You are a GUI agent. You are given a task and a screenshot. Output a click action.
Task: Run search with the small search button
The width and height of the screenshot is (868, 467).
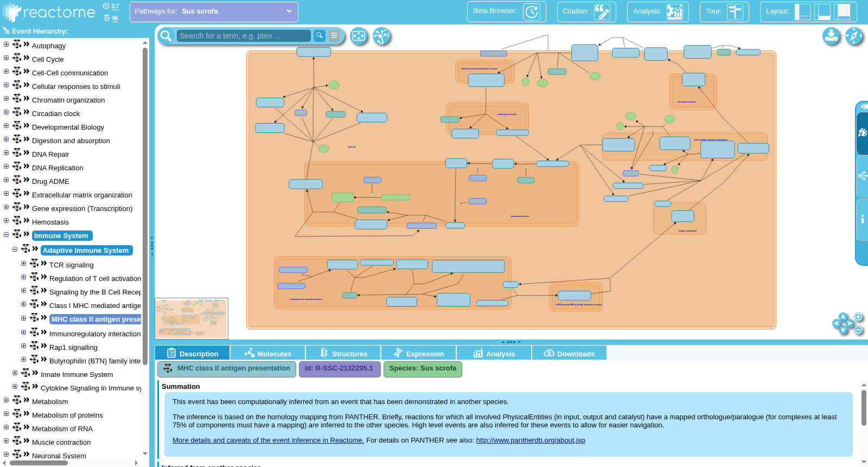(x=320, y=35)
